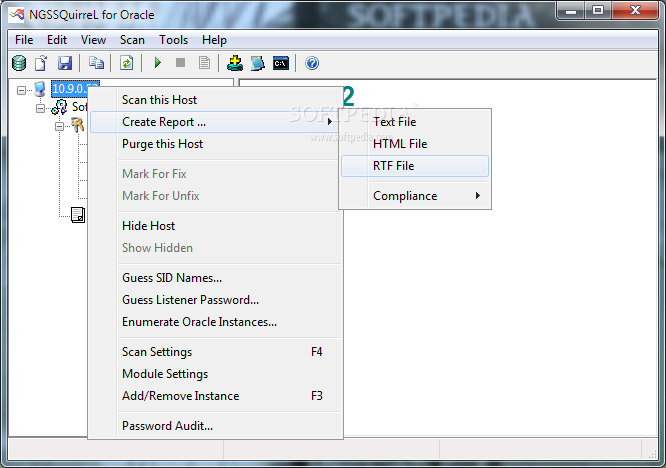
Task: Click the gears icon next to Sof node
Action: (59, 107)
